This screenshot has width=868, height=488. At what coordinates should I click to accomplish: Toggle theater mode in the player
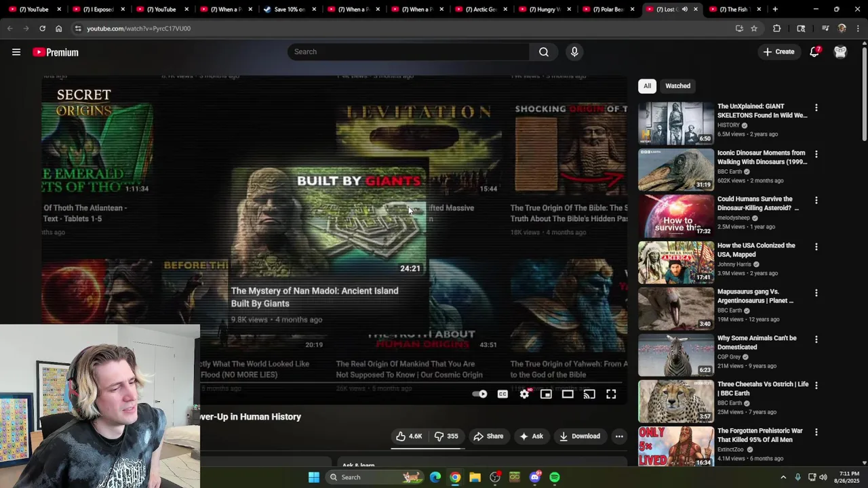click(568, 394)
